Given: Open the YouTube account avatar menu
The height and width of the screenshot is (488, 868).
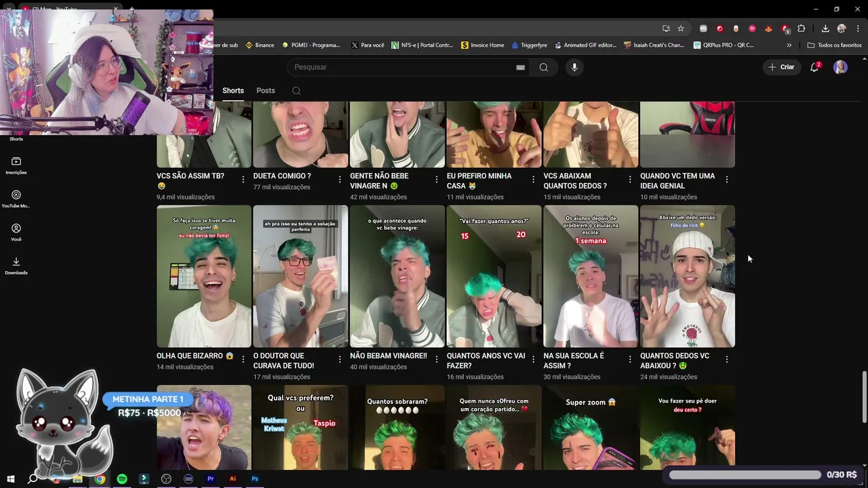Looking at the screenshot, I should (840, 67).
